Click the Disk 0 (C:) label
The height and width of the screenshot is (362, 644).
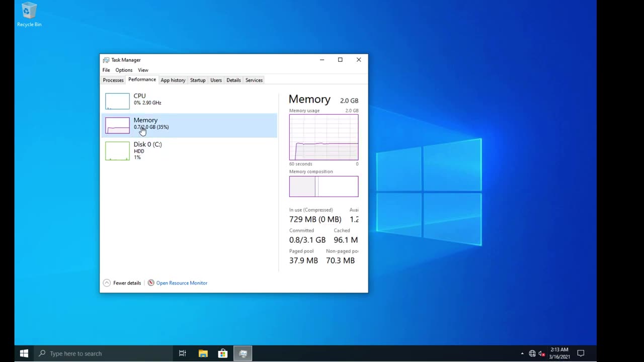click(147, 144)
